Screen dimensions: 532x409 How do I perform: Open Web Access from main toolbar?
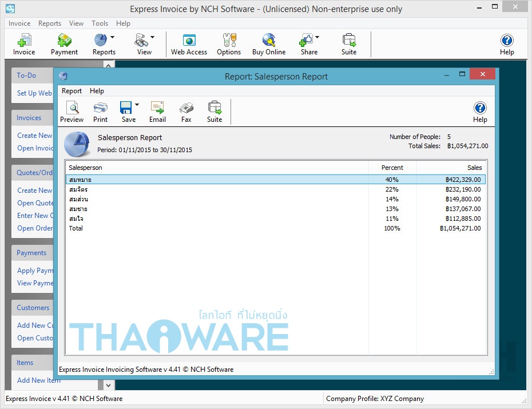pyautogui.click(x=189, y=44)
